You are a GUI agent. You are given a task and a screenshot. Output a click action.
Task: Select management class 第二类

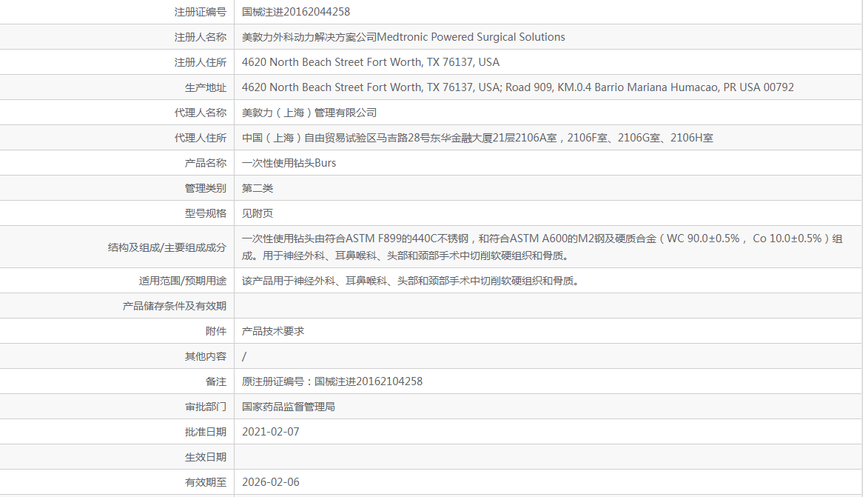click(258, 188)
